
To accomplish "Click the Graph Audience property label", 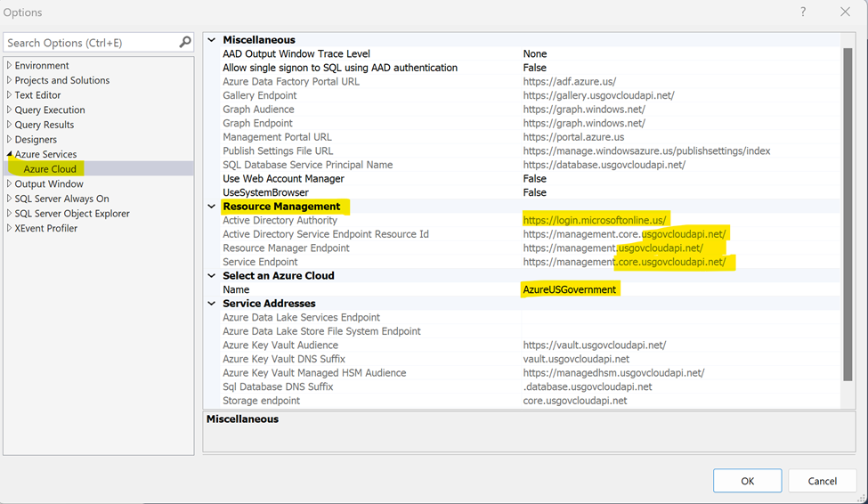I will 258,110.
